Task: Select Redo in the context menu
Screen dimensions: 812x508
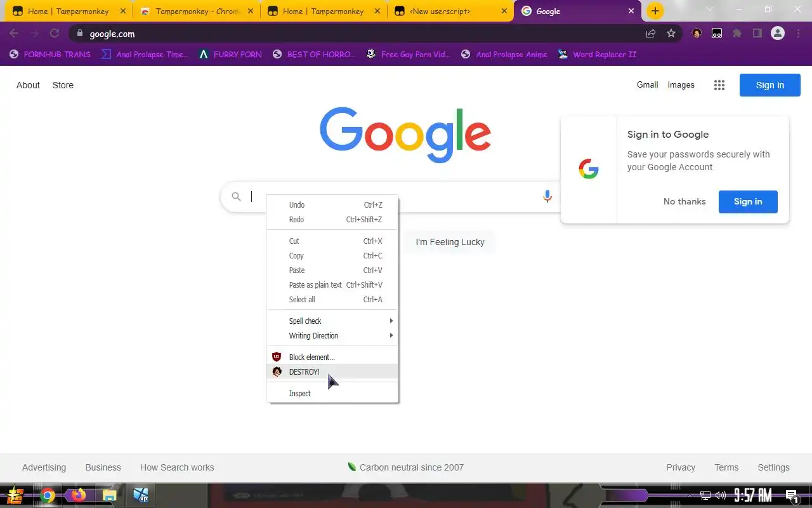Action: pos(332,220)
